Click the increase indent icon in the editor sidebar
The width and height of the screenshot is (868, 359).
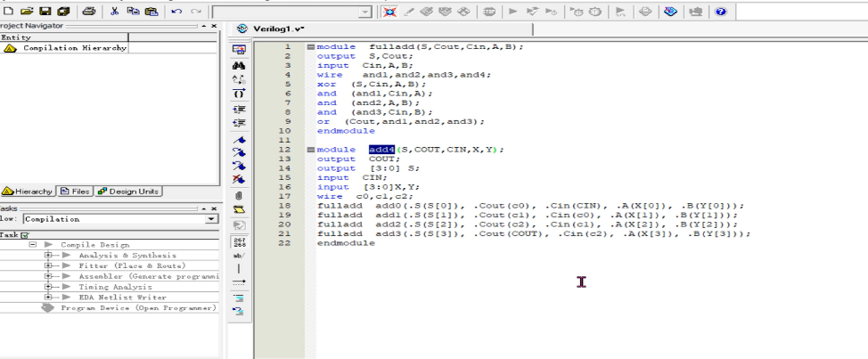(x=239, y=110)
